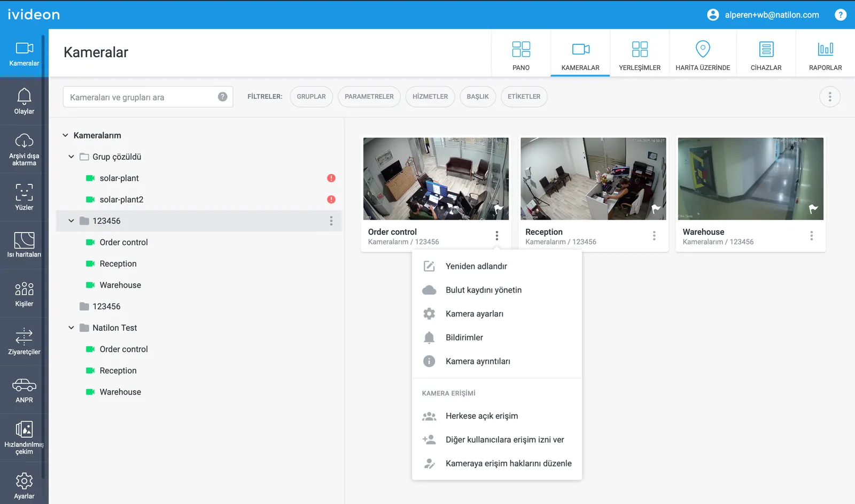Toggle the HİZMETLER filter chip
This screenshot has height=504, width=855.
click(x=430, y=97)
